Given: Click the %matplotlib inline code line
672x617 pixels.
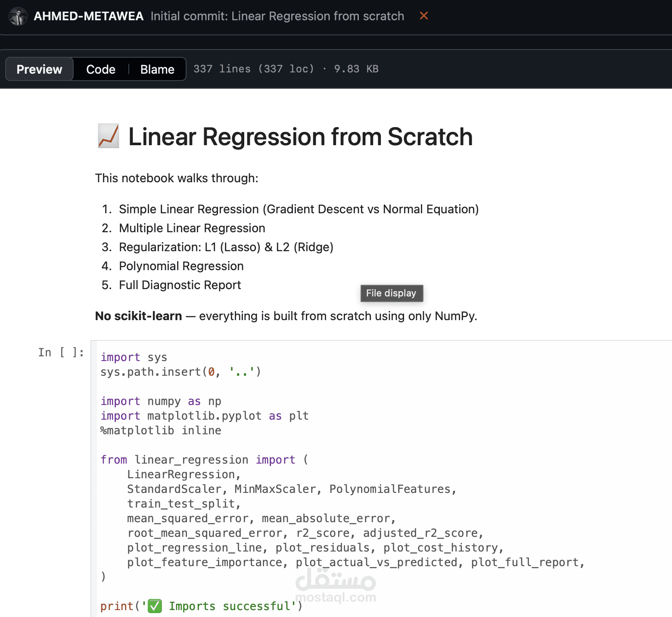Looking at the screenshot, I should [161, 430].
